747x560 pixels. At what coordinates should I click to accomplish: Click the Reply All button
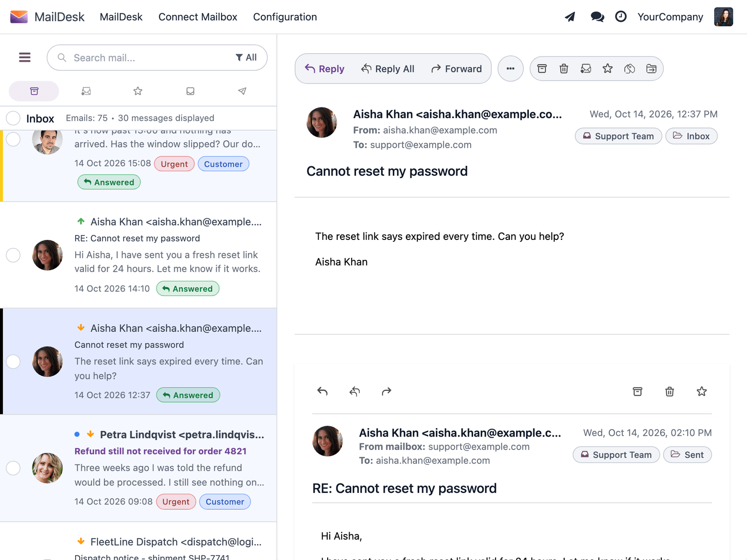click(388, 69)
